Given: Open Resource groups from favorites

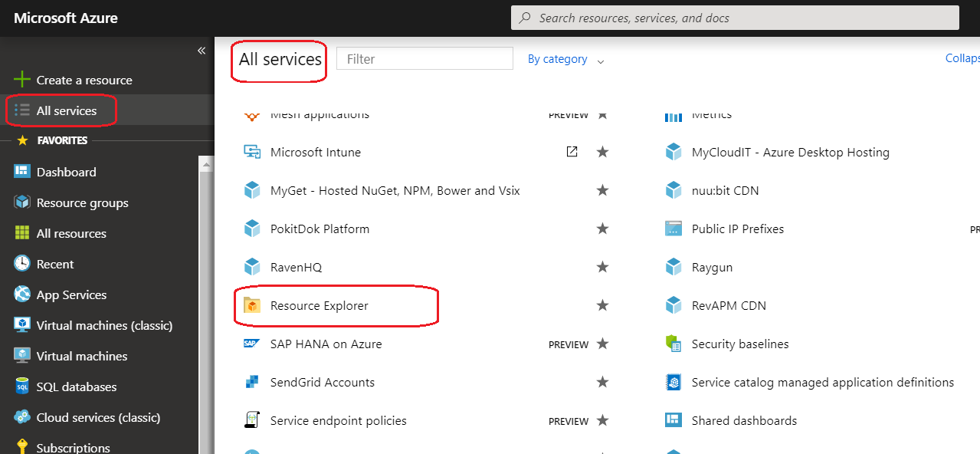Looking at the screenshot, I should click(82, 202).
